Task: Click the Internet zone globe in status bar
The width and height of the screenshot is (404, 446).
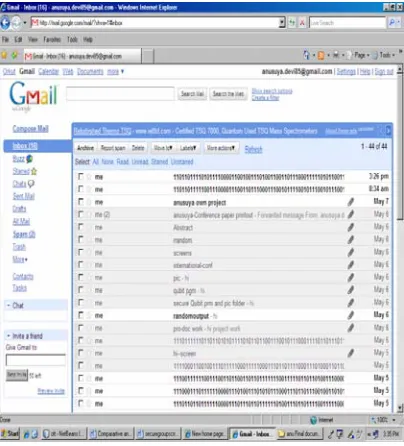Action: click(x=313, y=420)
